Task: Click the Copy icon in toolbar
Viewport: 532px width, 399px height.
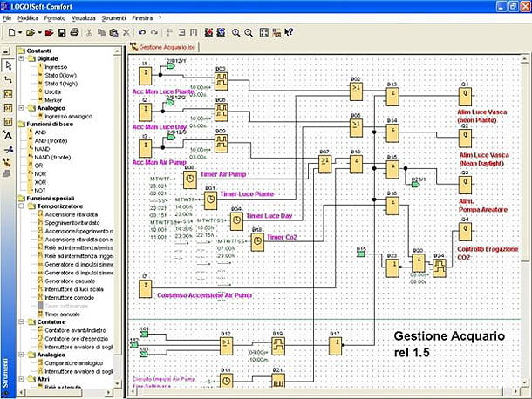Action: 101,32
